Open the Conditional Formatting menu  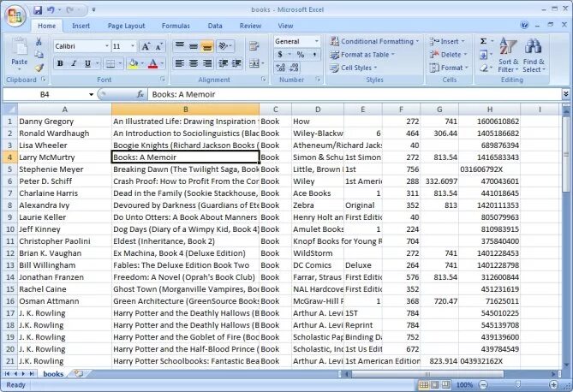point(374,41)
